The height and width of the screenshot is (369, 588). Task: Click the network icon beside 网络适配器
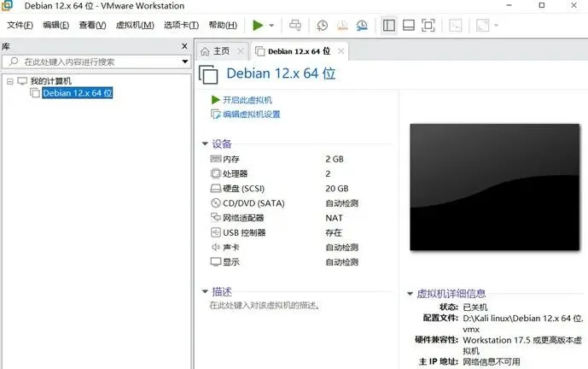216,217
